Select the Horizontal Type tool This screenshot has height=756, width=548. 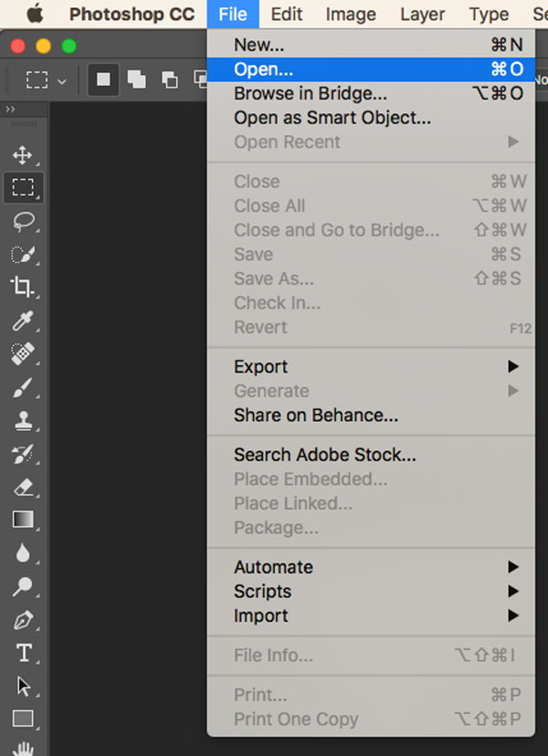[24, 653]
